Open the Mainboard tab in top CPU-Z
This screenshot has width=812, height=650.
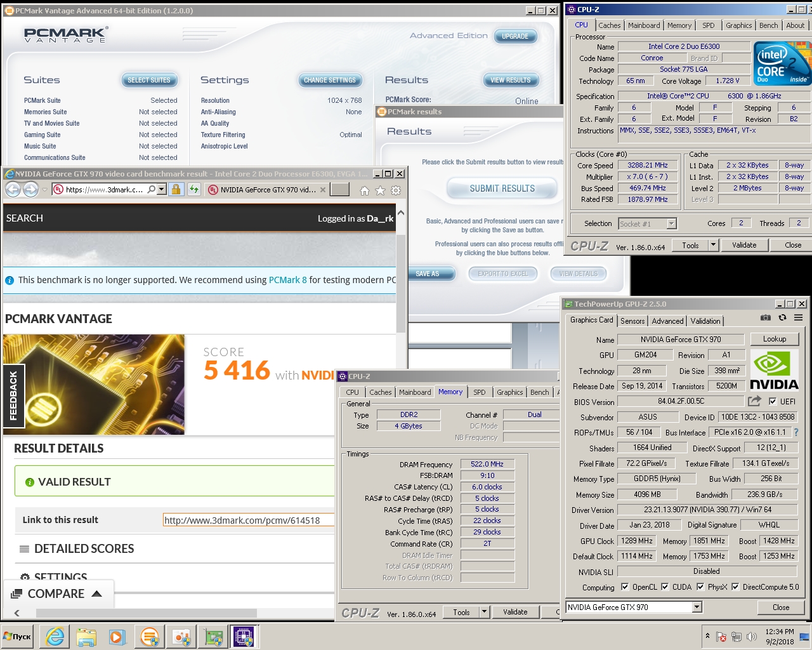click(x=644, y=25)
